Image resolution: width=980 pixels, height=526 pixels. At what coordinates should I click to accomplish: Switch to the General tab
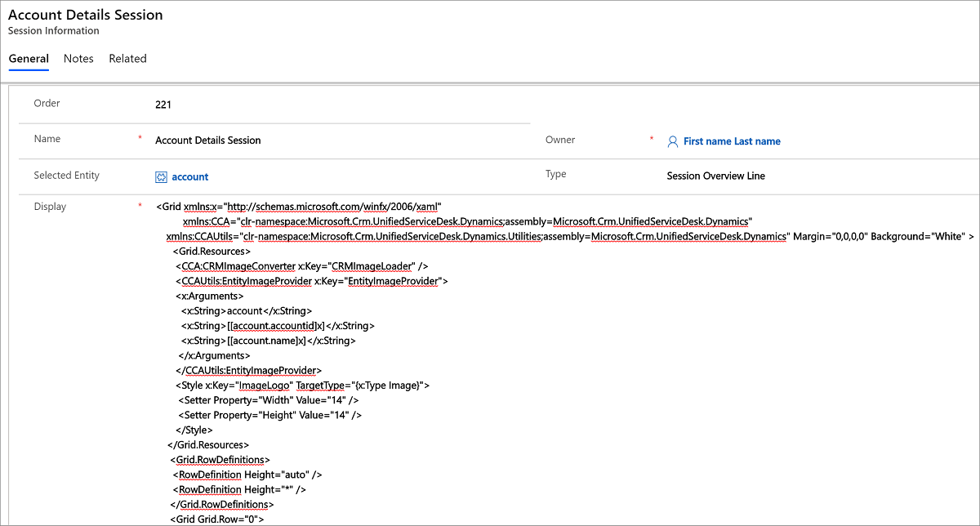pos(29,59)
